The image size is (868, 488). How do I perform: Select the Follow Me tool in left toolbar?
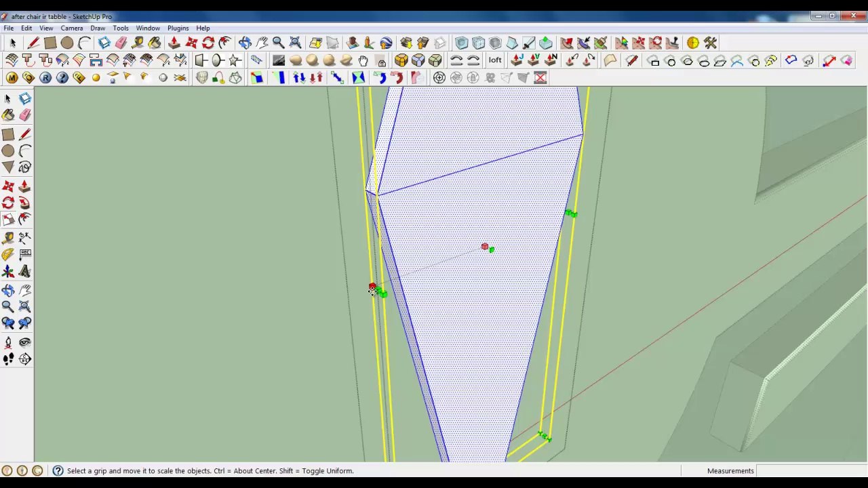[x=25, y=203]
